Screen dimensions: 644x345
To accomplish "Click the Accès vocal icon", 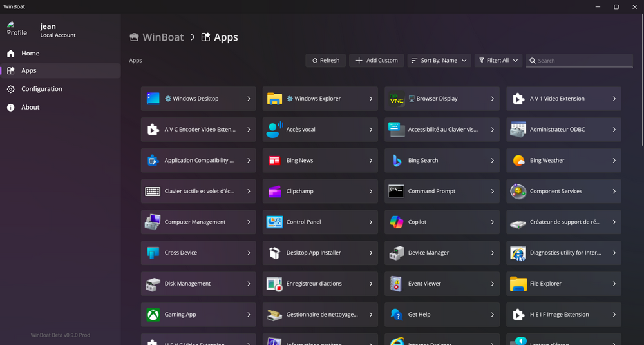I will click(274, 130).
